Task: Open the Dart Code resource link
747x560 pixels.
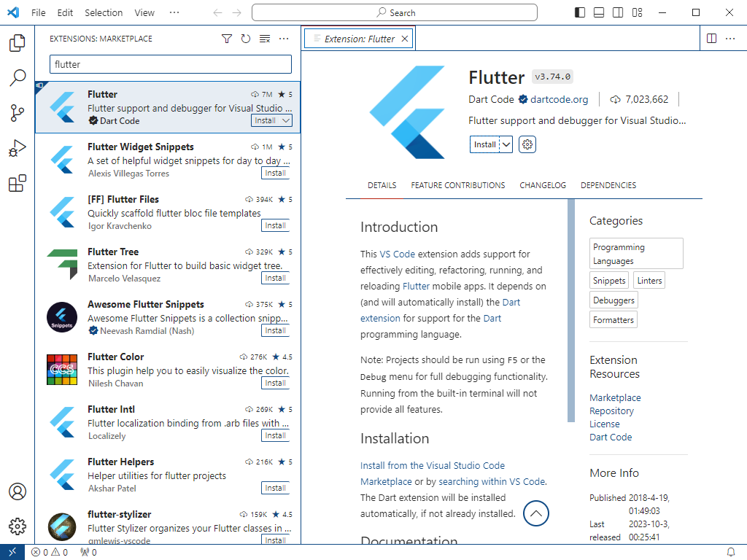Action: coord(611,437)
